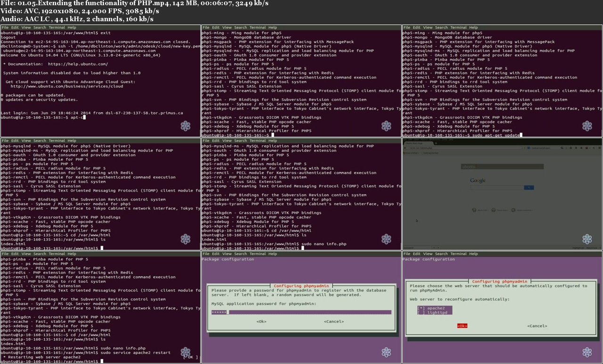Click the '[ OK ]' status text
Image resolution: width=603 pixels, height=364 pixels.
[x=190, y=357]
